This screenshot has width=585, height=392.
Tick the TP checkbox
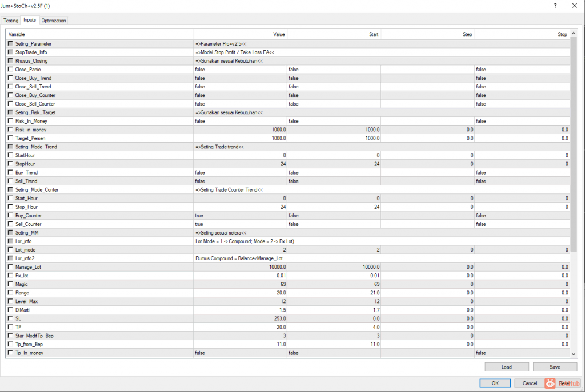coord(10,327)
